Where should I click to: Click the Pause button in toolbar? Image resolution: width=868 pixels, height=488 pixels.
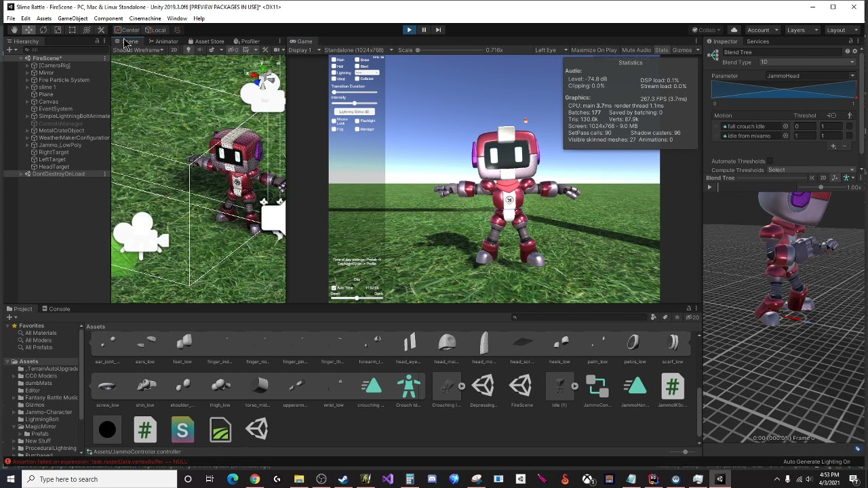(424, 30)
